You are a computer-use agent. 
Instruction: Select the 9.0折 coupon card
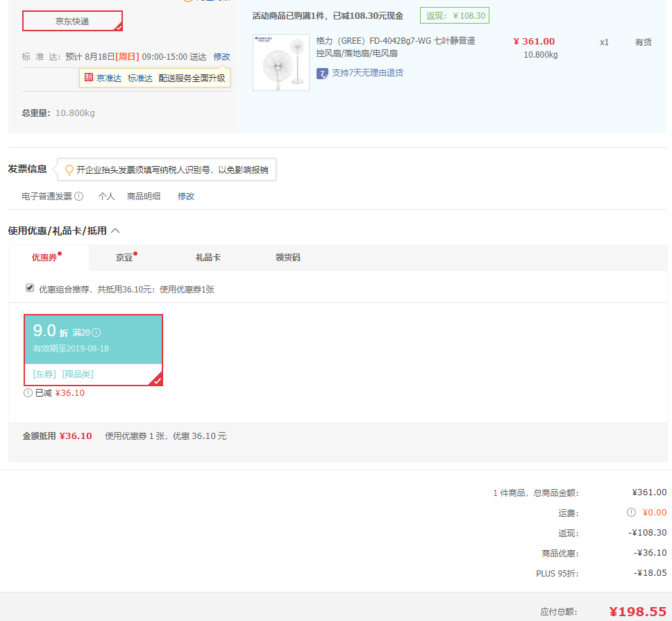(x=94, y=350)
